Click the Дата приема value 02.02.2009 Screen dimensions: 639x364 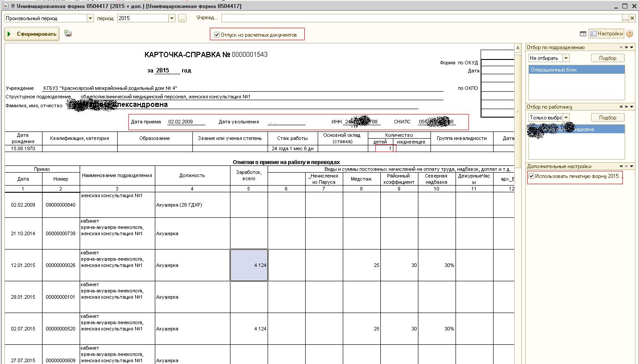(180, 122)
